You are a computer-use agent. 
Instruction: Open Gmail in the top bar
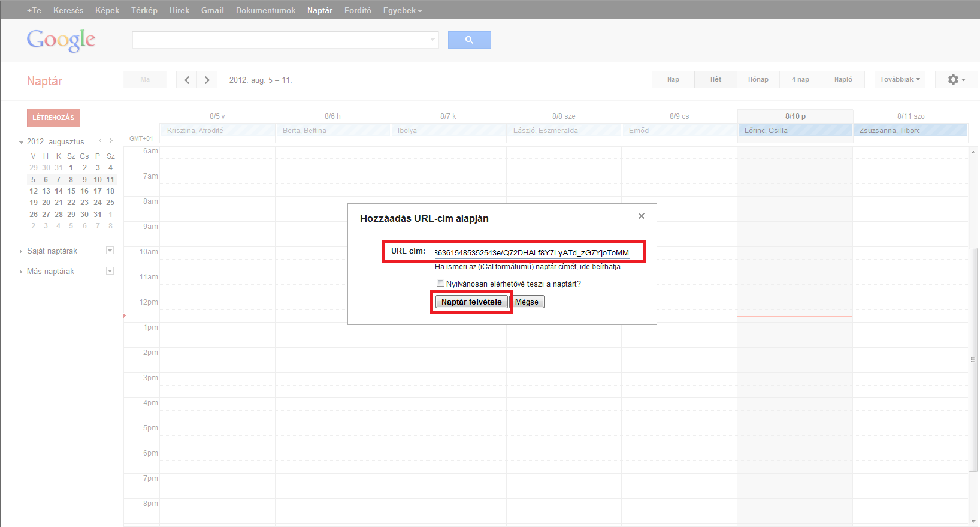[x=213, y=10]
